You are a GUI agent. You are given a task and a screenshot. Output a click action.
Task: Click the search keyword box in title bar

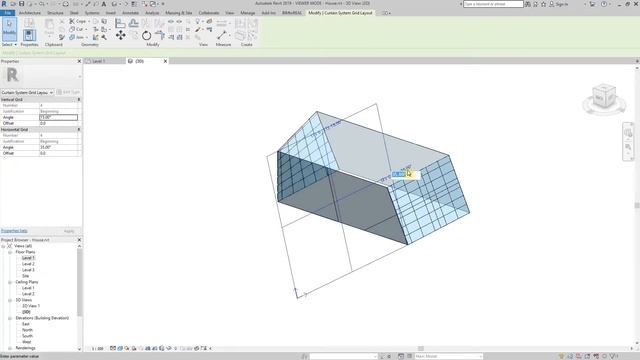[493, 4]
